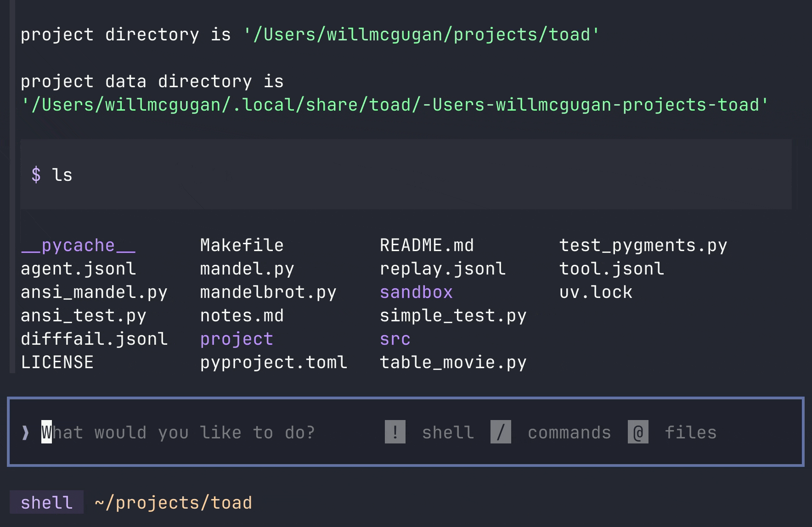Open the src directory

click(x=395, y=339)
